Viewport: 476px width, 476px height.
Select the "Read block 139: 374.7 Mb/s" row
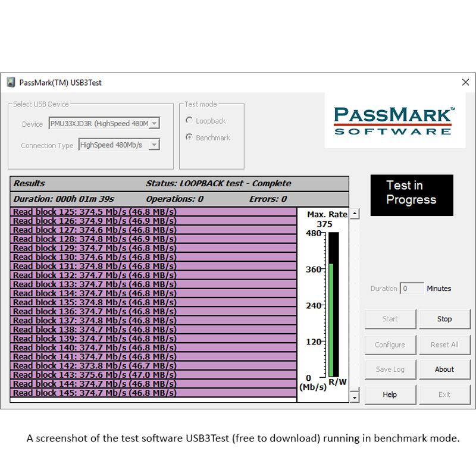point(154,339)
